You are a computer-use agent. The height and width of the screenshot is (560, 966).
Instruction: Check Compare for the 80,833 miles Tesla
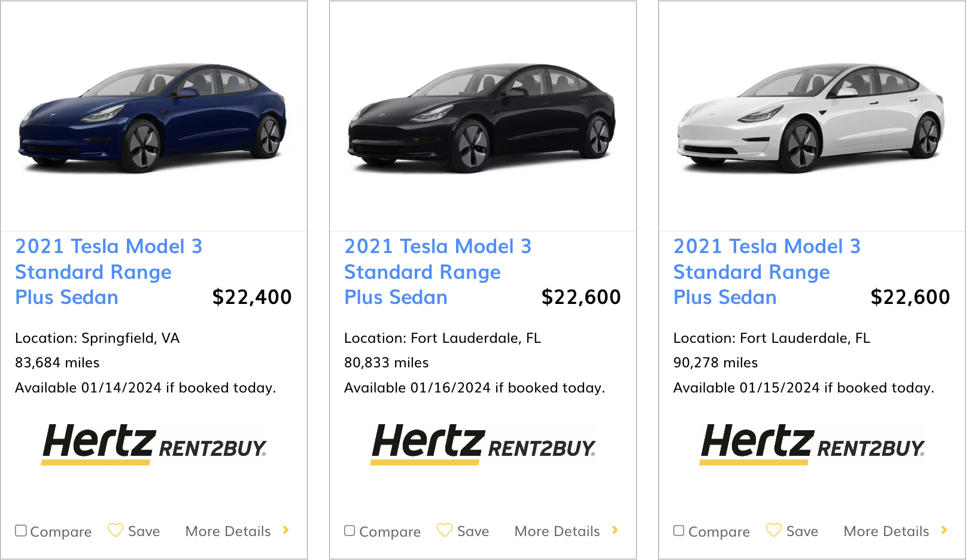(x=350, y=531)
